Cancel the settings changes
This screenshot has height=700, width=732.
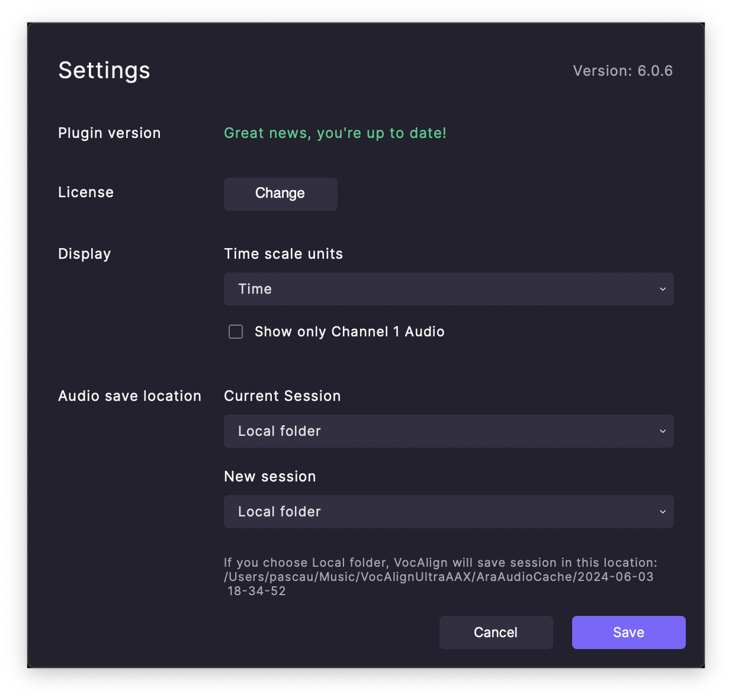[496, 632]
